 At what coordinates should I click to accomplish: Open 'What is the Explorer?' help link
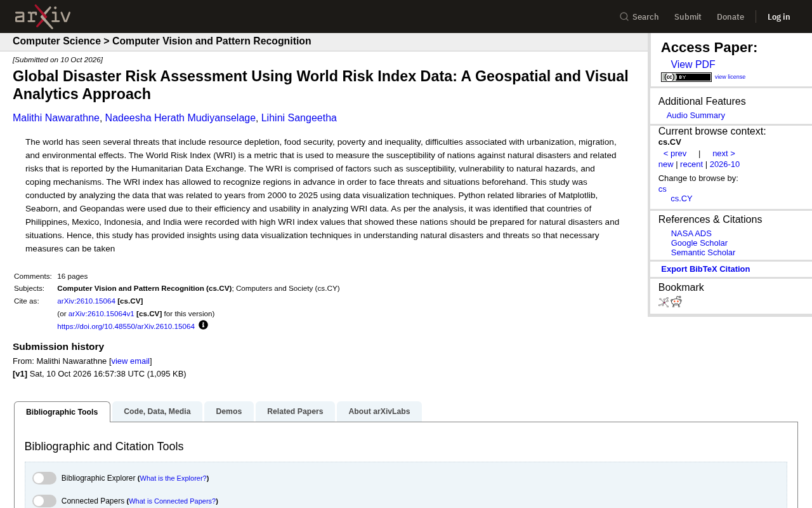[173, 478]
